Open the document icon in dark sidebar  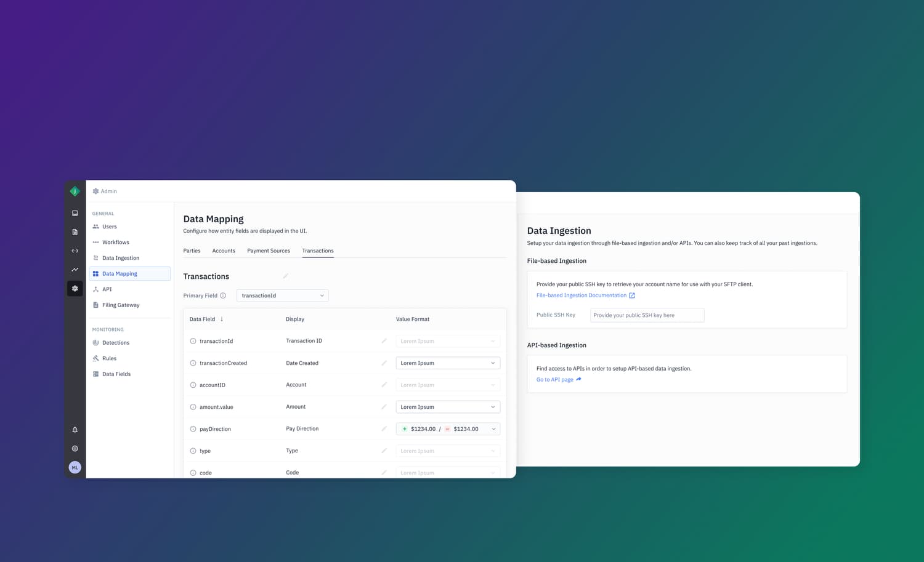pos(75,232)
